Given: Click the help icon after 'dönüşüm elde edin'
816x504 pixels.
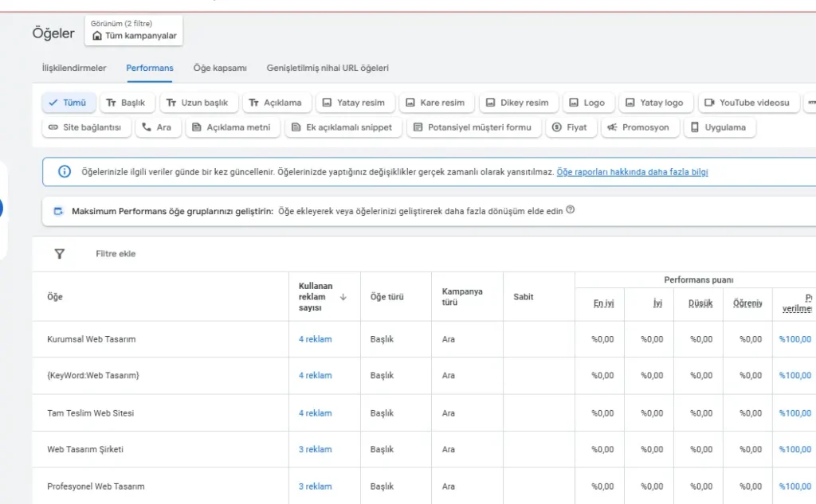Looking at the screenshot, I should [x=570, y=211].
